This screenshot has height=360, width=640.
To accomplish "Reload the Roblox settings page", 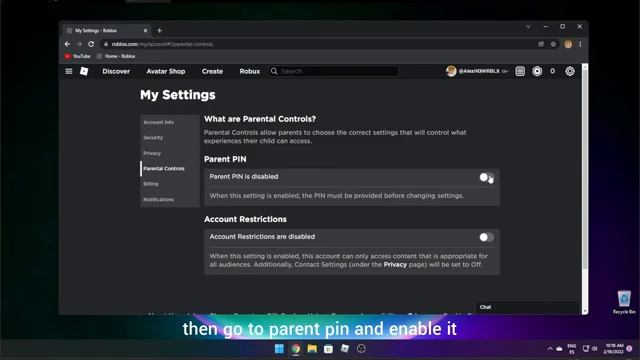I will click(91, 44).
